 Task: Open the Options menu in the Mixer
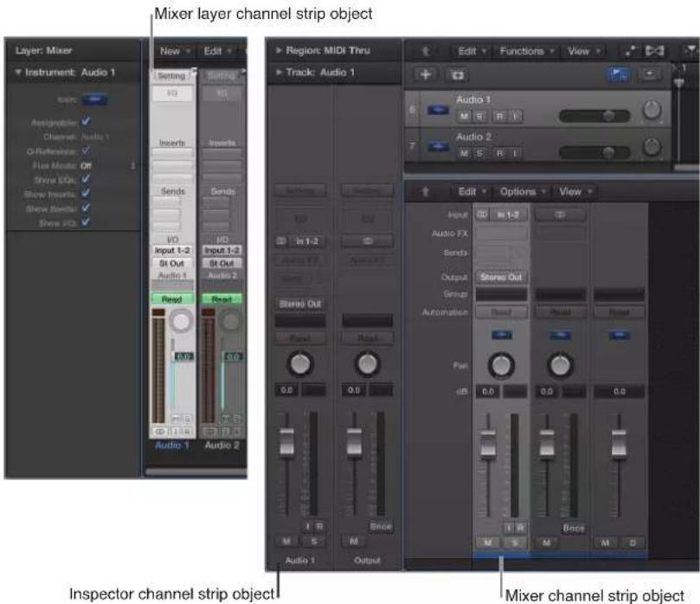click(x=522, y=191)
